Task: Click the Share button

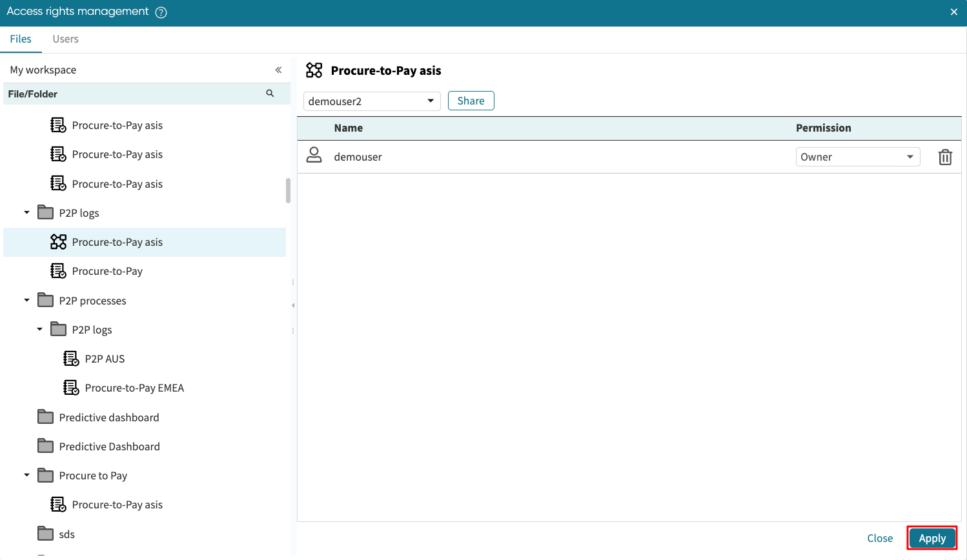Action: coord(471,101)
